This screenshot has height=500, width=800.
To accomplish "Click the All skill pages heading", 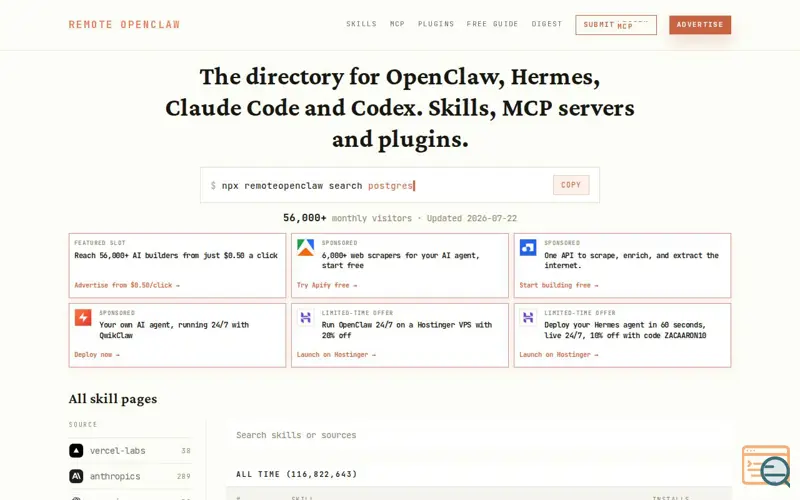I will pyautogui.click(x=113, y=399).
